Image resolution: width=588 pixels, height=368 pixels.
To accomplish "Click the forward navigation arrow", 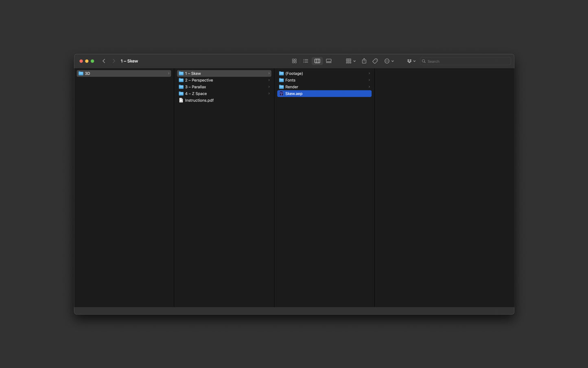I will point(114,61).
